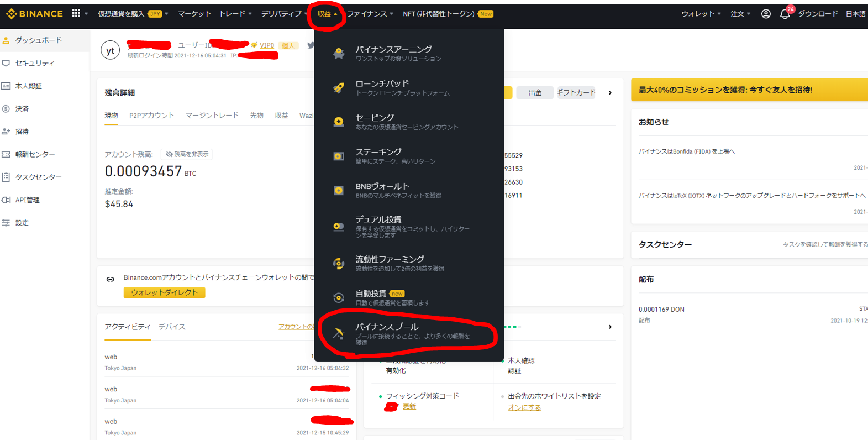Switch to the 現物 tab
This screenshot has width=868, height=440.
tap(111, 116)
